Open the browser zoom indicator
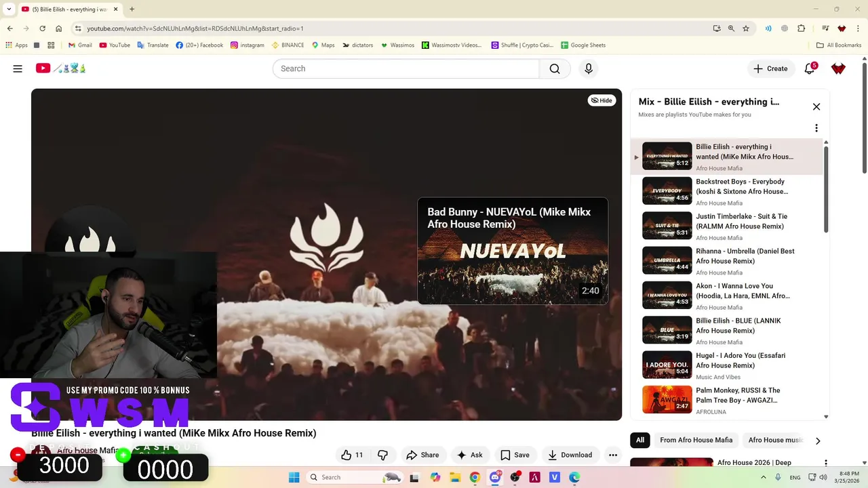This screenshot has height=488, width=868. coord(731,28)
